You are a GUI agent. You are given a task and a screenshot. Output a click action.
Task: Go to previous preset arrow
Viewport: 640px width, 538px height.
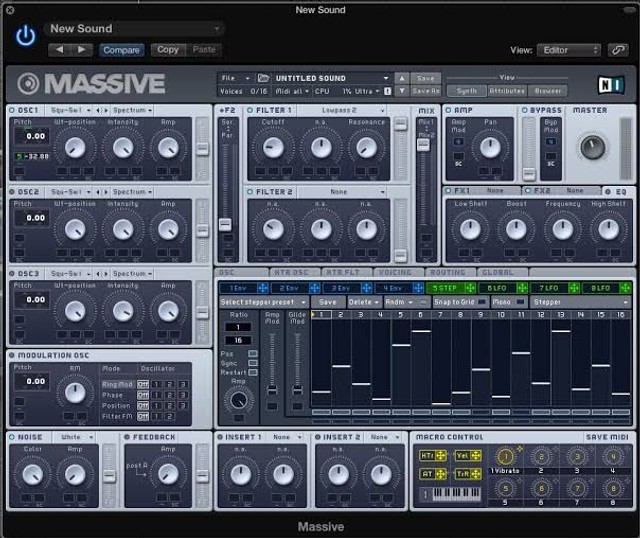pyautogui.click(x=59, y=50)
